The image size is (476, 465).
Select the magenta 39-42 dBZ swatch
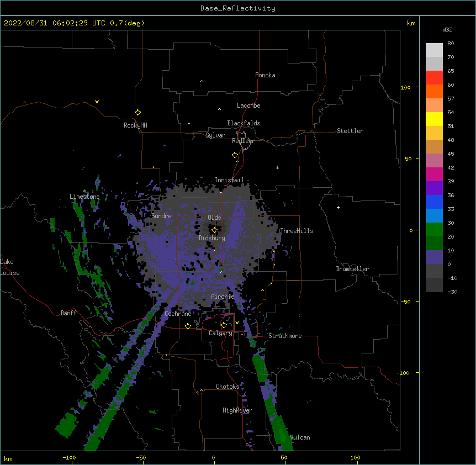(x=434, y=174)
